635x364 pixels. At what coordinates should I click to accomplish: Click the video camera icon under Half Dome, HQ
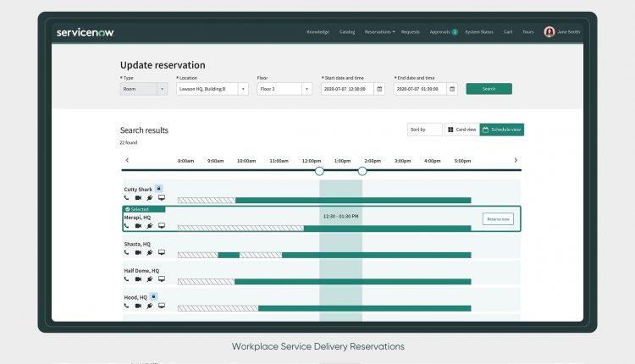point(138,279)
